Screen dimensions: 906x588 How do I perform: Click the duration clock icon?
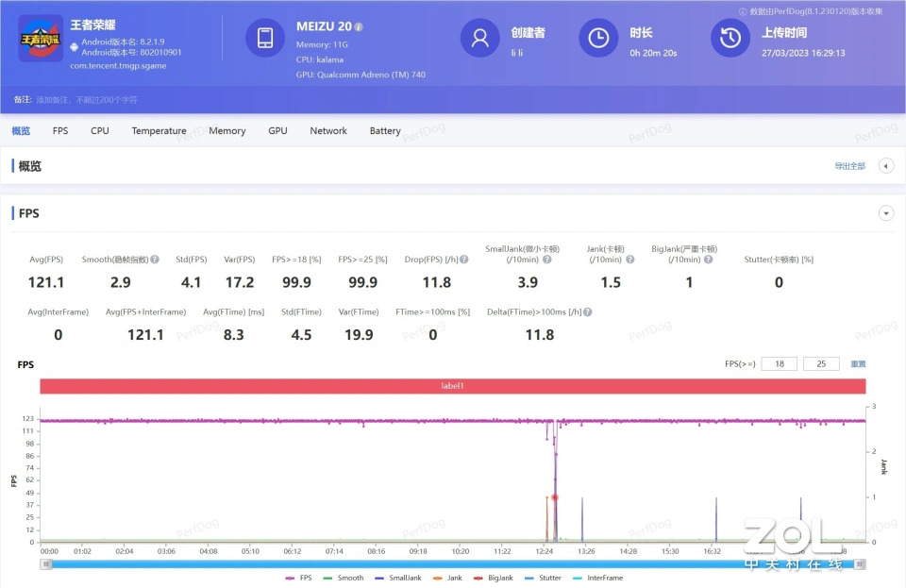[x=598, y=38]
